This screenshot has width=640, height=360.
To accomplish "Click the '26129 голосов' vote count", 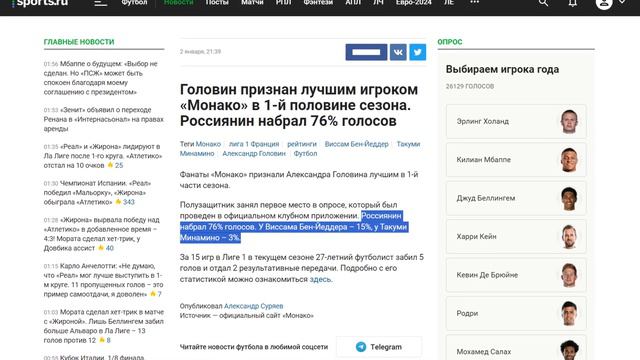I will (470, 87).
